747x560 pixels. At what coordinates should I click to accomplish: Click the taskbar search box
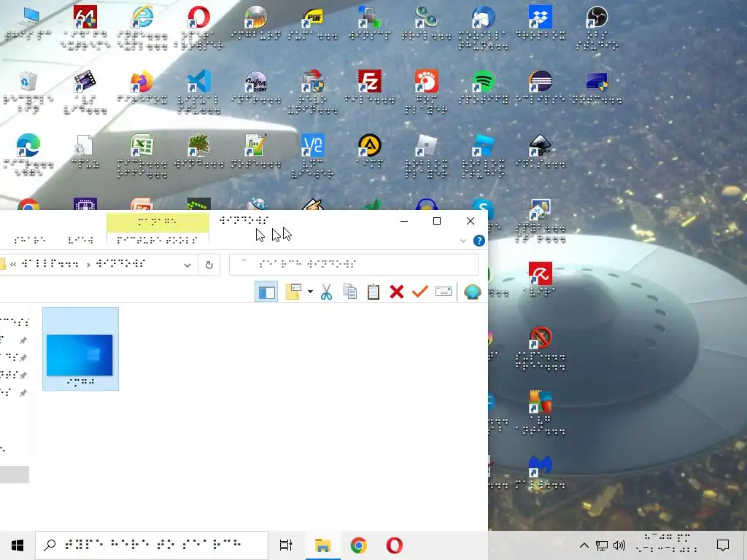pos(152,545)
